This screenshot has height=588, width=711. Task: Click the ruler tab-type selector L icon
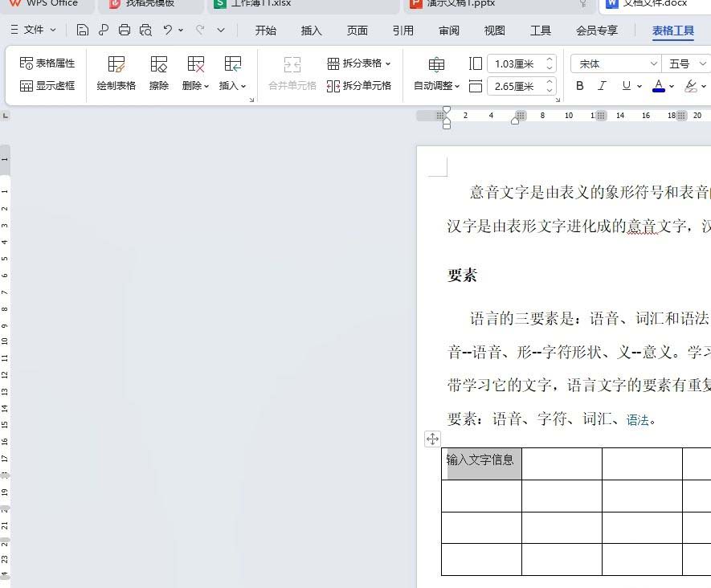click(5, 116)
